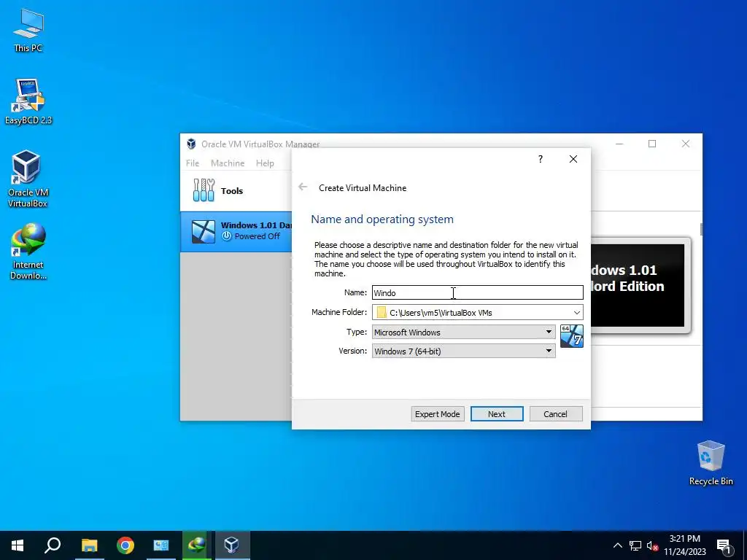The image size is (747, 560).
Task: Open File Explorer from the taskbar
Action: [x=89, y=545]
